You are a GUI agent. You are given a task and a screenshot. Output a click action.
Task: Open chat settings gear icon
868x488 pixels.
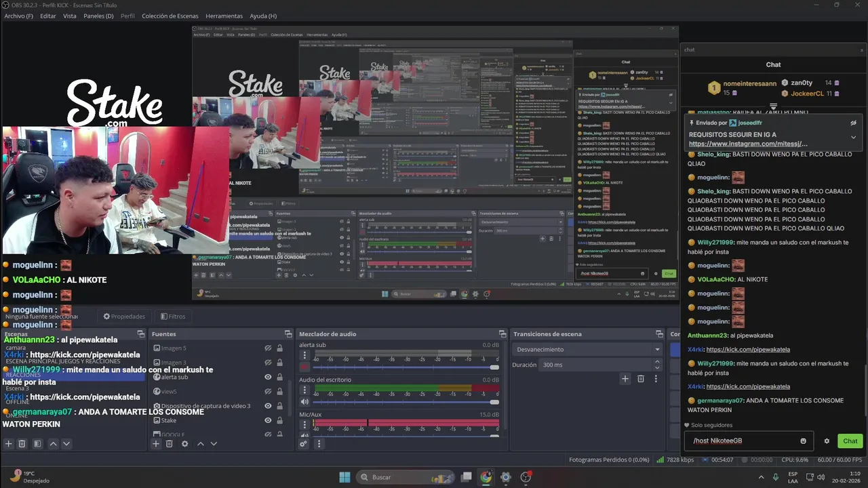click(827, 441)
